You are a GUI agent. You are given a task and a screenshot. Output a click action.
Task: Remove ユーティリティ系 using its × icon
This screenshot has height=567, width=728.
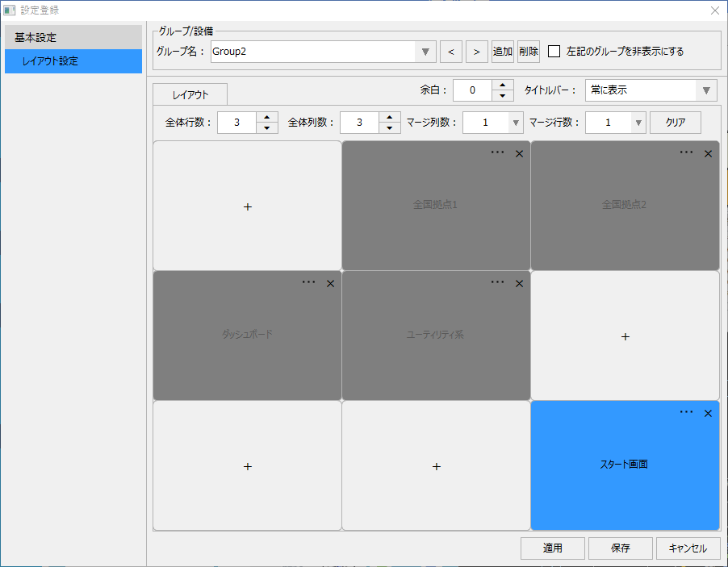(519, 283)
